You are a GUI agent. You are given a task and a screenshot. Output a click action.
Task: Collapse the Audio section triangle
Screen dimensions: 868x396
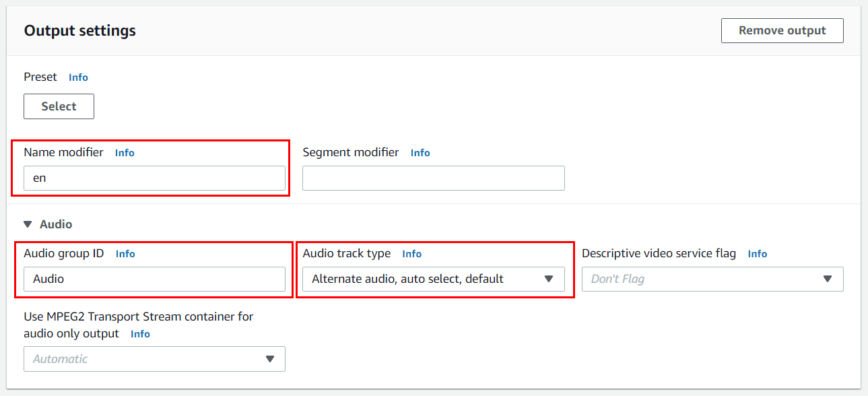pyautogui.click(x=28, y=224)
